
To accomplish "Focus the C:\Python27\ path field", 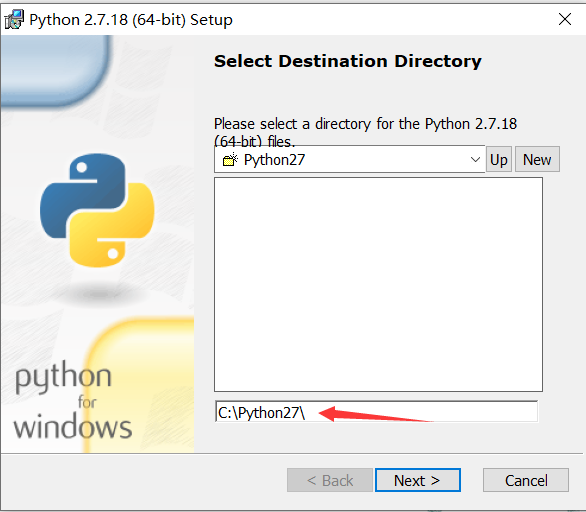I will (376, 412).
